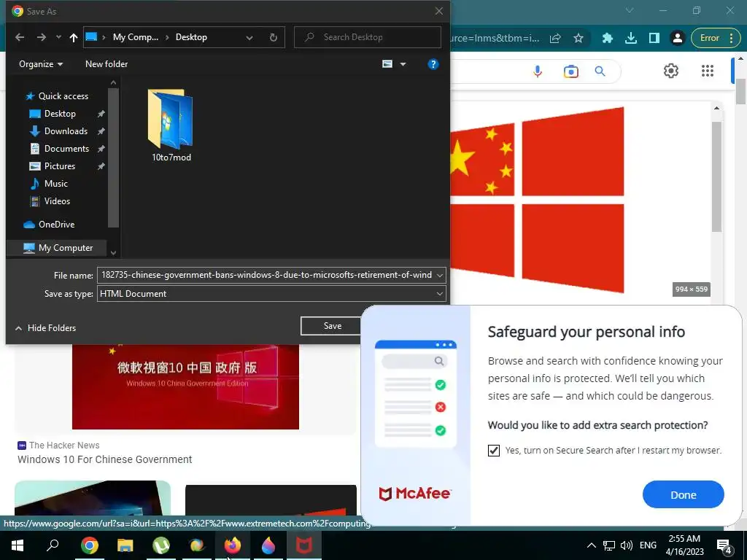Click the Windows 10 China Government Edition thumbnail

pyautogui.click(x=185, y=386)
